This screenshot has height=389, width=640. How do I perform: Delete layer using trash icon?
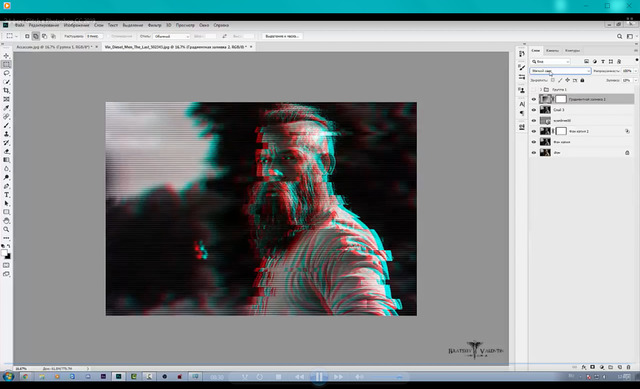click(x=629, y=367)
